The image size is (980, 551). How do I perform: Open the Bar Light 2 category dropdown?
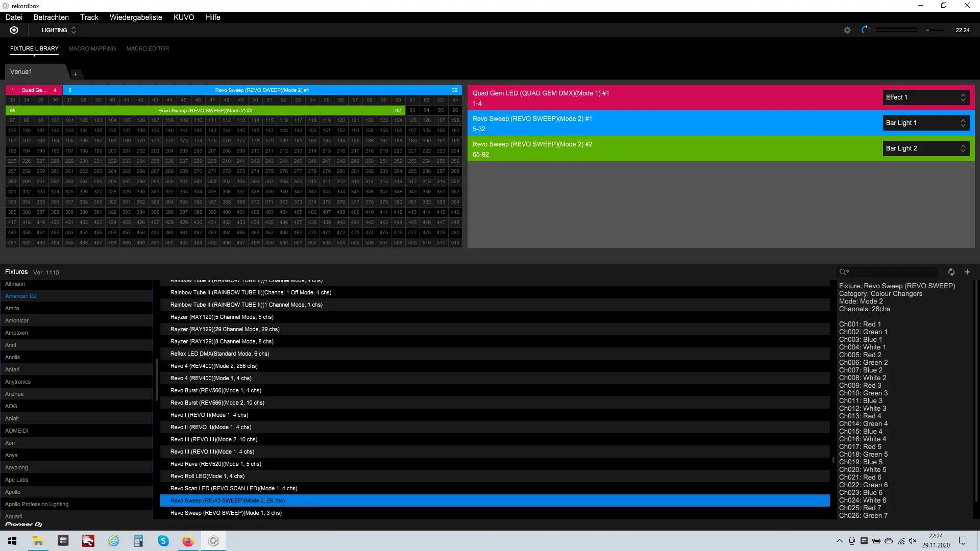click(x=925, y=148)
